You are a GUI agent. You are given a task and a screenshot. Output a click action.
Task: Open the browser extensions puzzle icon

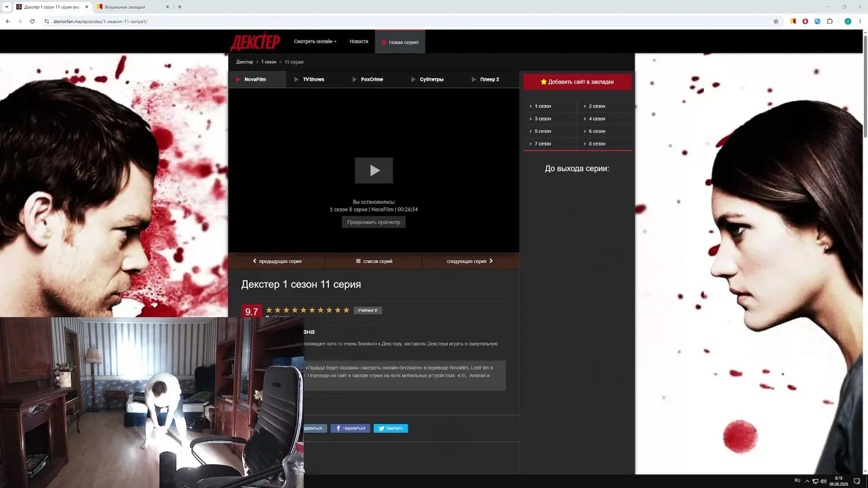click(x=829, y=21)
